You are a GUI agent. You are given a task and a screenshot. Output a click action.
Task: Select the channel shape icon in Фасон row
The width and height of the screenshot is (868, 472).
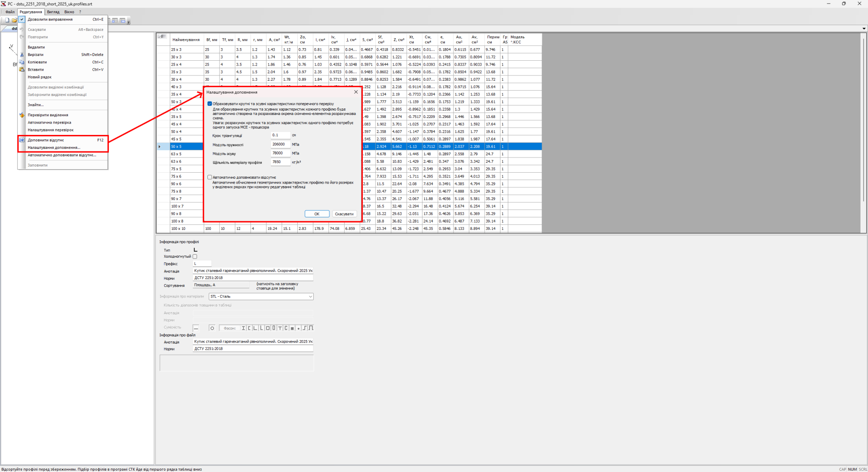[249, 328]
